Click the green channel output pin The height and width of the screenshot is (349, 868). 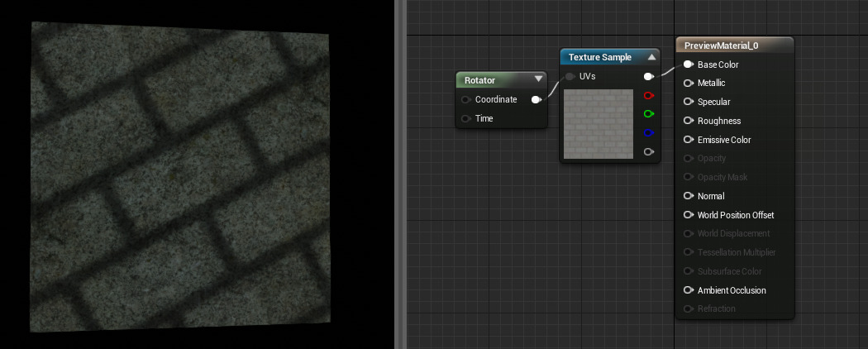tap(649, 114)
